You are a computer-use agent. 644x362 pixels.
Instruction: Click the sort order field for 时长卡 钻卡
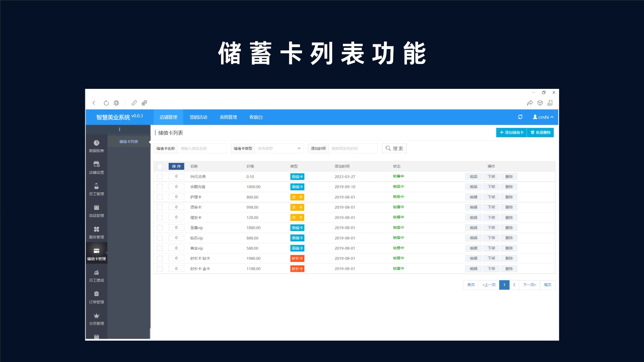[176, 258]
